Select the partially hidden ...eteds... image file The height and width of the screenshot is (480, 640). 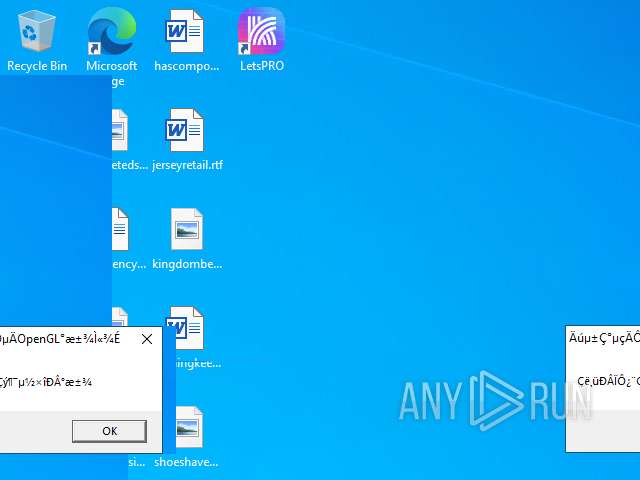coord(120,131)
